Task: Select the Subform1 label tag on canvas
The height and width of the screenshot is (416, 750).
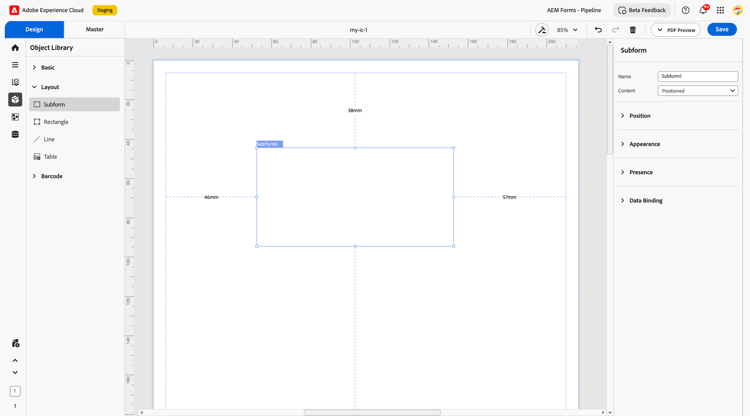Action: point(270,144)
